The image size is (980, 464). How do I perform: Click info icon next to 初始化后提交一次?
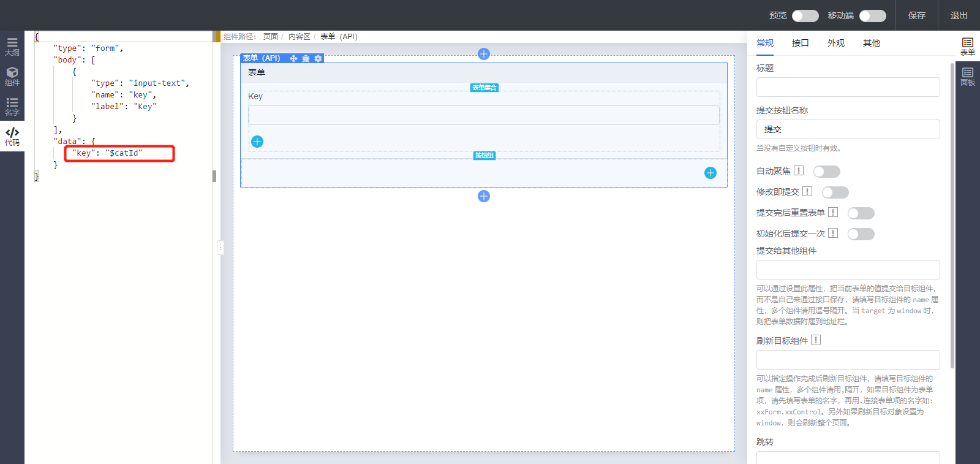click(x=833, y=234)
